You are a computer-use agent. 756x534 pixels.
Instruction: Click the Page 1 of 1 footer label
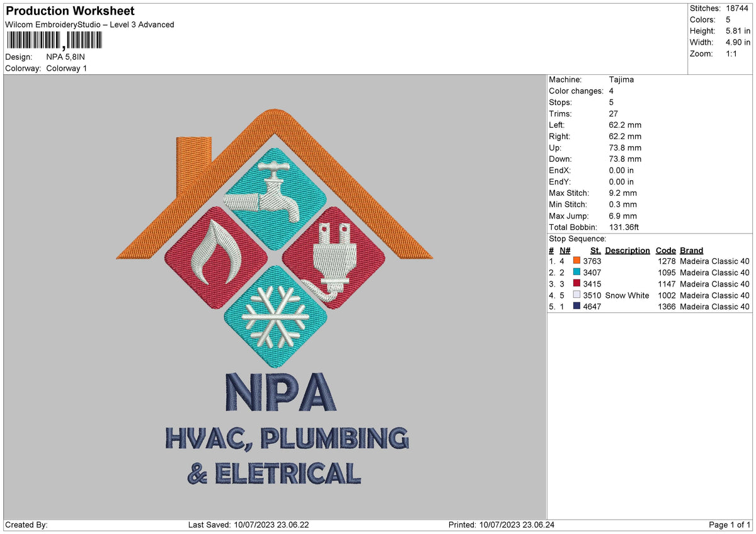[x=730, y=525]
